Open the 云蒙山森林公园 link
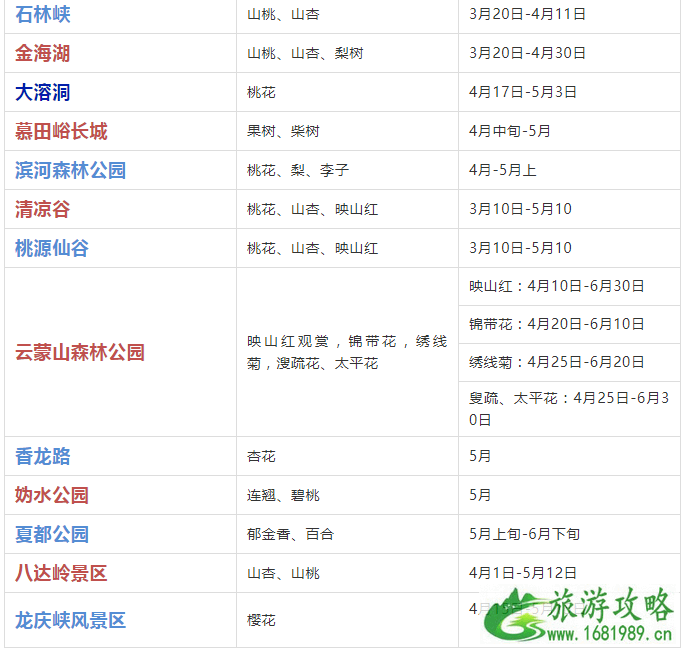This screenshot has height=649, width=684. [79, 352]
